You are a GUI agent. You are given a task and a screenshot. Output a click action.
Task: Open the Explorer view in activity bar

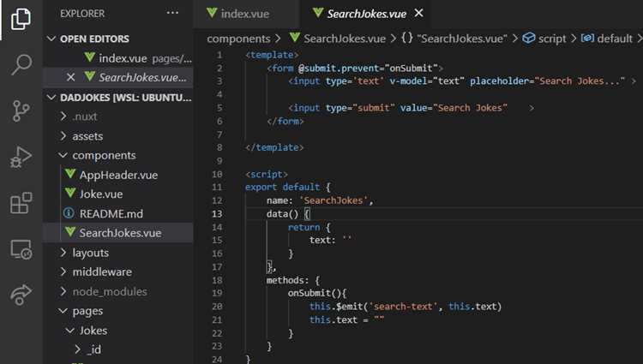pos(21,19)
